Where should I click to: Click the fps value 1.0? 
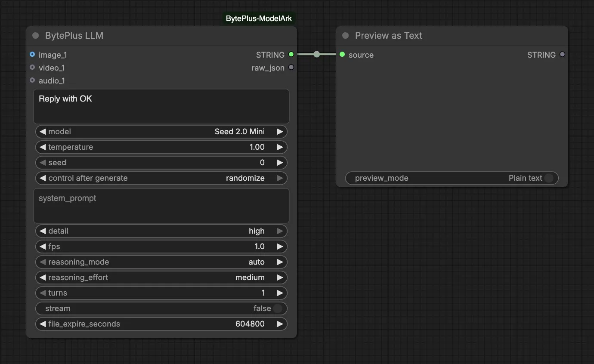click(260, 247)
